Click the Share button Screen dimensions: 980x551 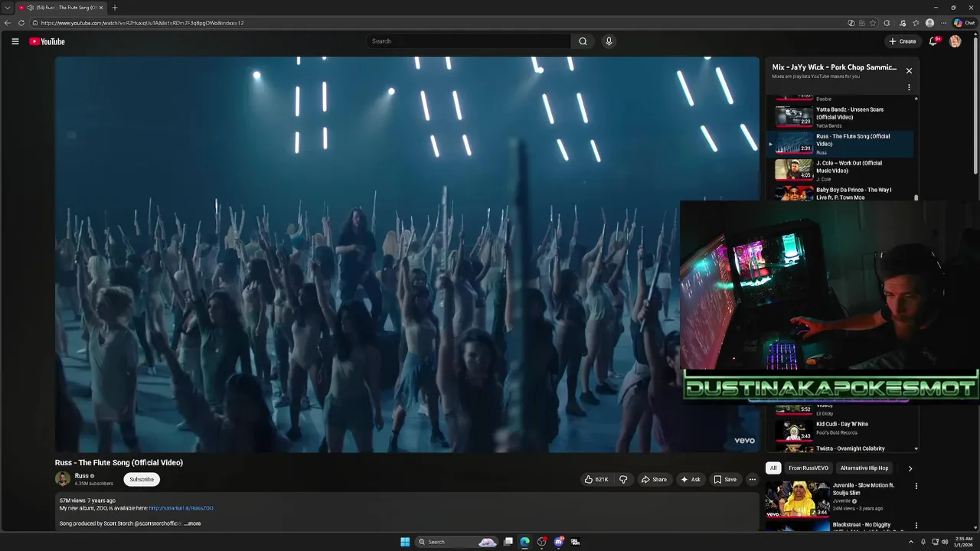(x=654, y=479)
